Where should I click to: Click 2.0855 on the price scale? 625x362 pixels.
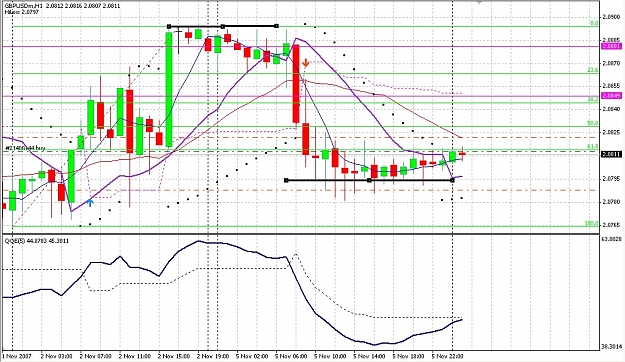point(612,86)
